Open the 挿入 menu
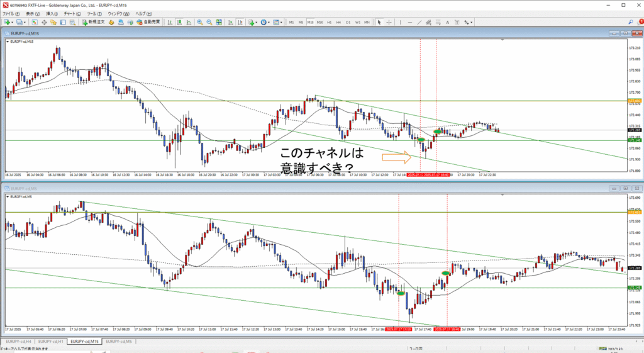The height and width of the screenshot is (353, 644). click(x=52, y=14)
